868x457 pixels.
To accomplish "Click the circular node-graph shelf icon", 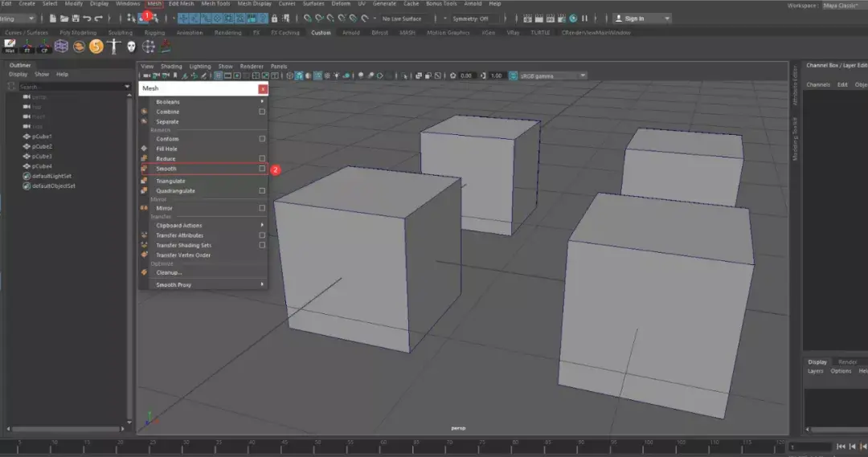I will tap(149, 47).
